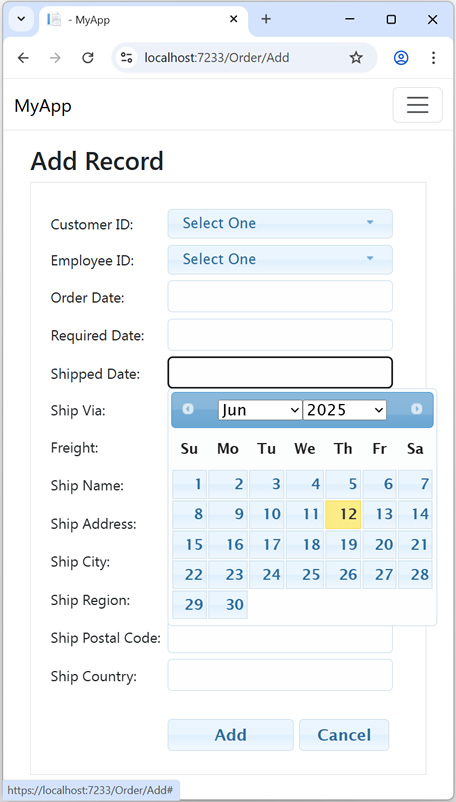Open the month selector showing Jun
The height and width of the screenshot is (802, 456).
pos(260,410)
